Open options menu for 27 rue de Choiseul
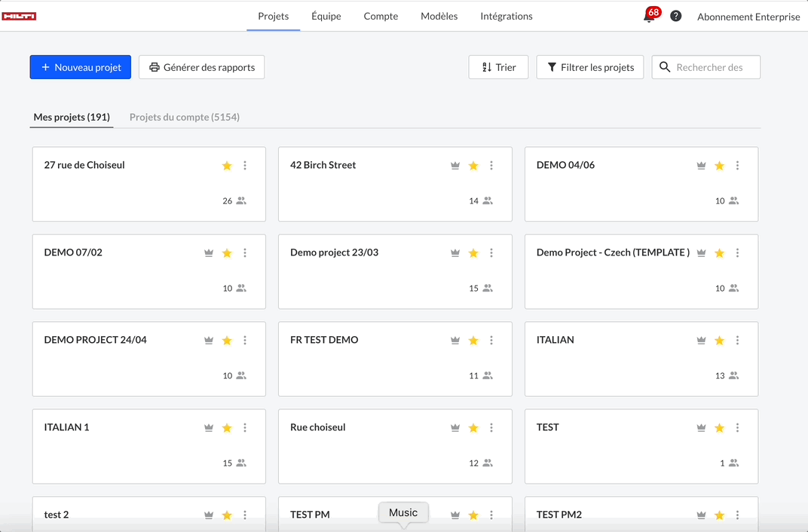The image size is (808, 532). (245, 165)
